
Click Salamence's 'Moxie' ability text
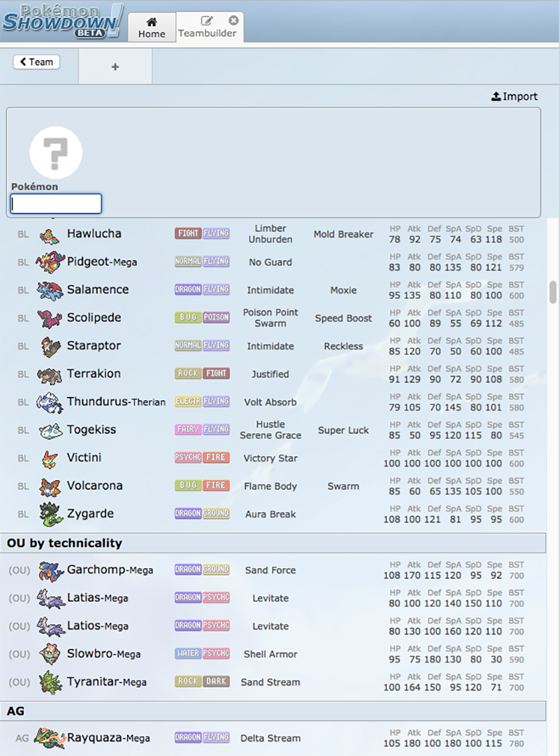point(343,290)
